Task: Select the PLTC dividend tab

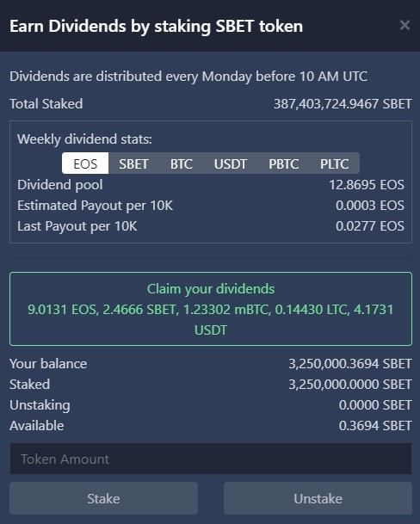Action: (x=335, y=163)
